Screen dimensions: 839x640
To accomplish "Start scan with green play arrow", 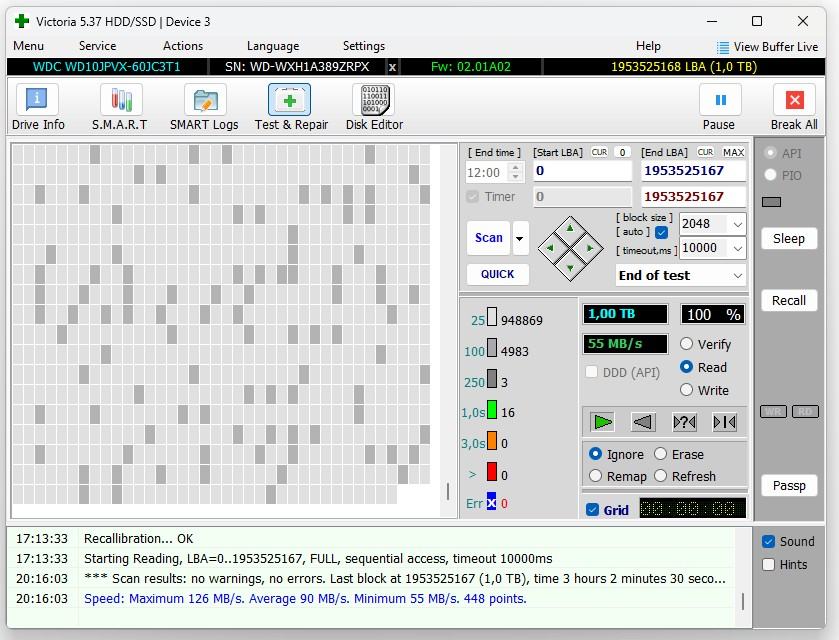I will pyautogui.click(x=603, y=422).
